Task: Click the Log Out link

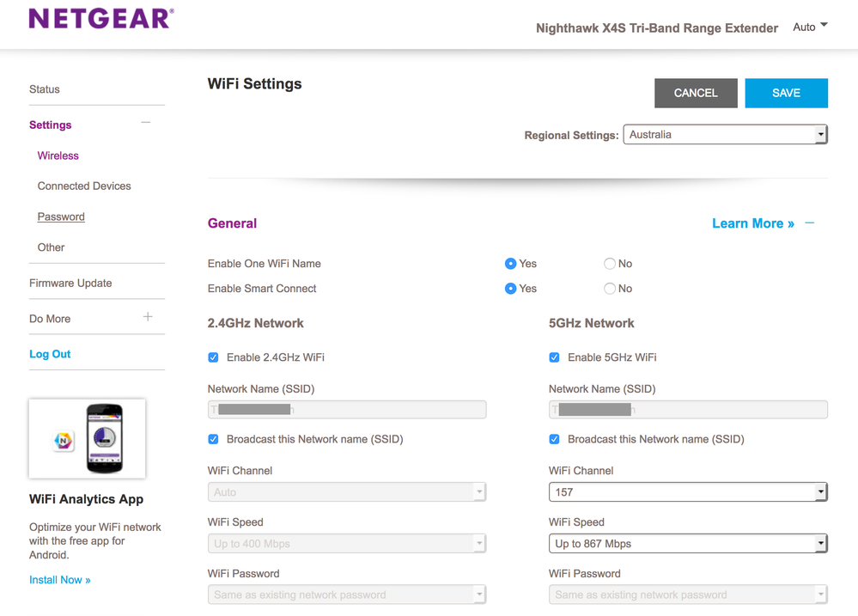Action: click(50, 354)
